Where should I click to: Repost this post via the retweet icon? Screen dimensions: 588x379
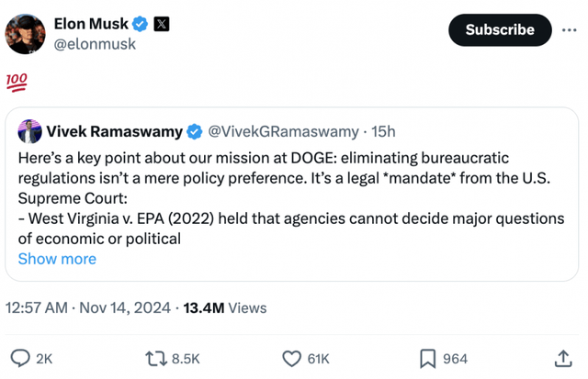[x=157, y=358]
